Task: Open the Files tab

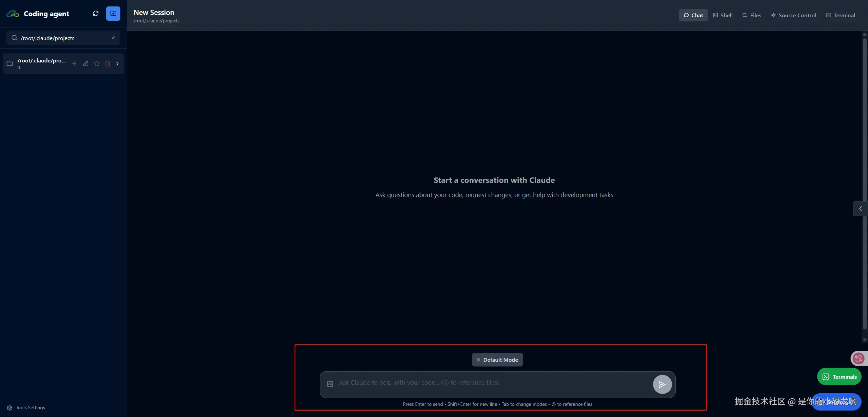Action: pyautogui.click(x=752, y=15)
